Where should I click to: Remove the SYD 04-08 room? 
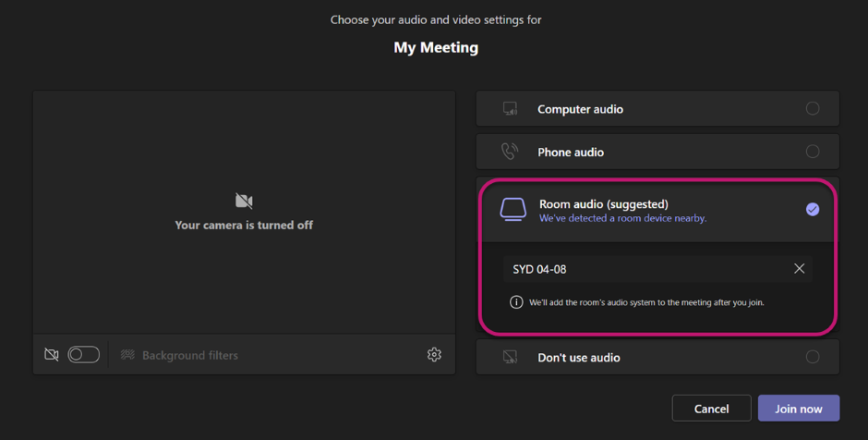800,269
